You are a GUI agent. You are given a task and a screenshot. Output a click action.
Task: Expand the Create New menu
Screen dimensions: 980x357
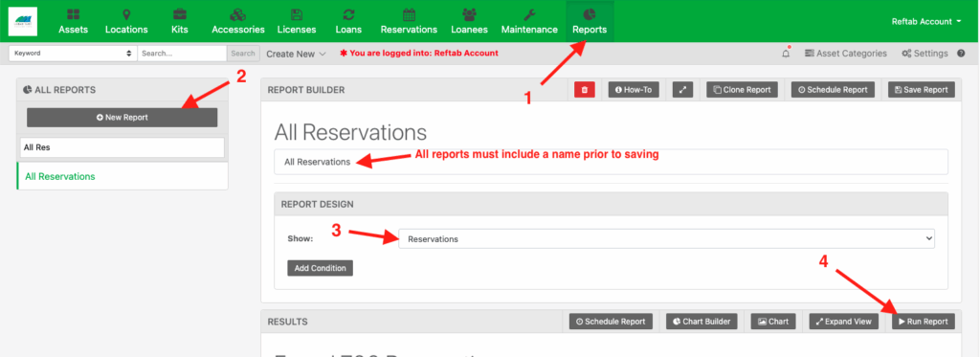click(x=297, y=54)
